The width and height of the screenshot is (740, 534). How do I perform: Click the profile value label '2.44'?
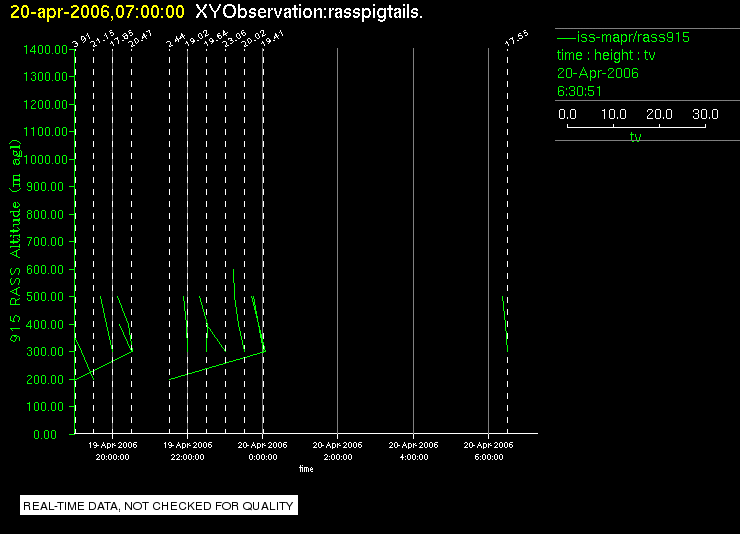[x=176, y=41]
